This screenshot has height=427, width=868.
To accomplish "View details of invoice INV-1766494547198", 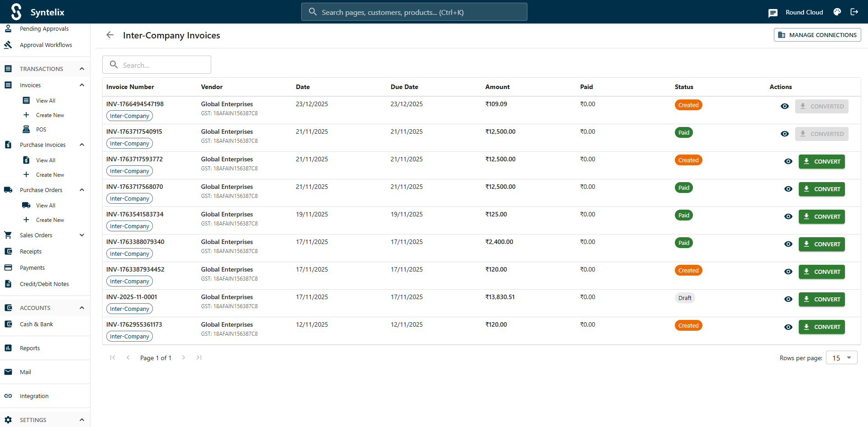I will (784, 106).
